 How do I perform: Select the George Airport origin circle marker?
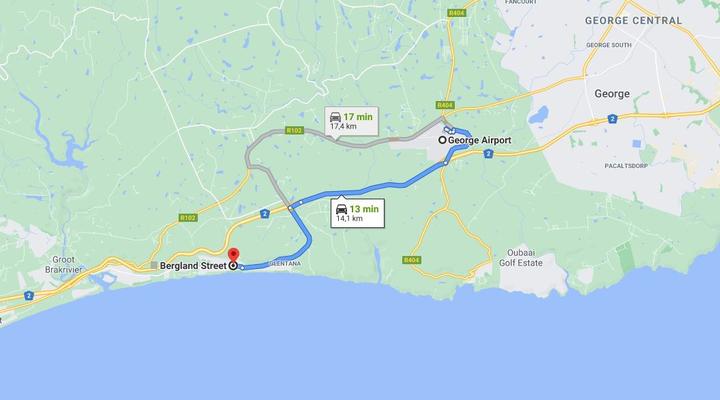tap(442, 140)
